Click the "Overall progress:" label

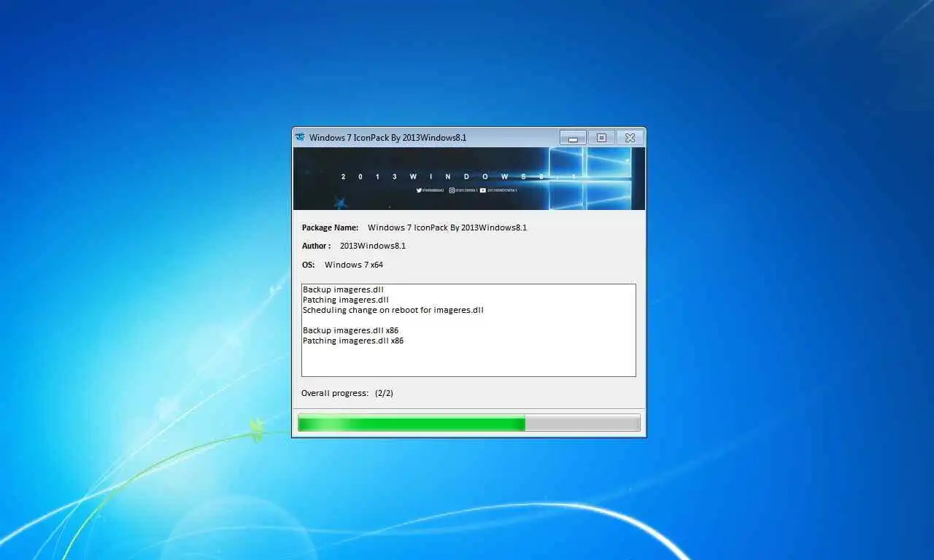coord(335,393)
